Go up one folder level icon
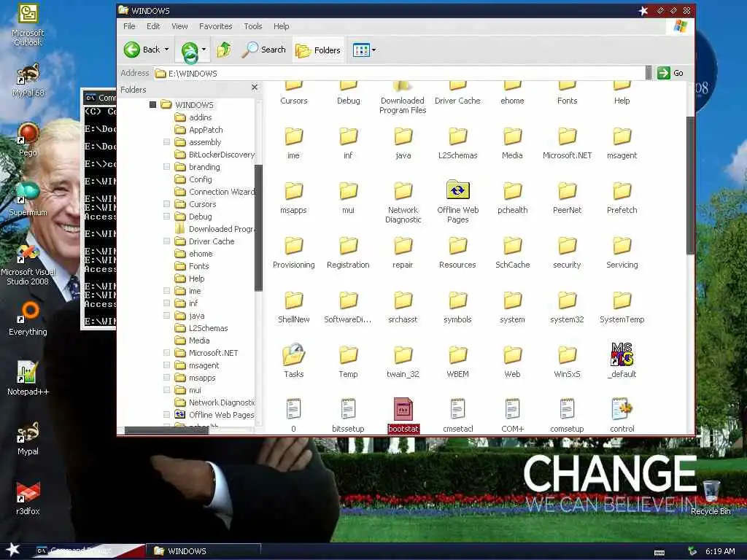The image size is (747, 560). click(x=224, y=50)
